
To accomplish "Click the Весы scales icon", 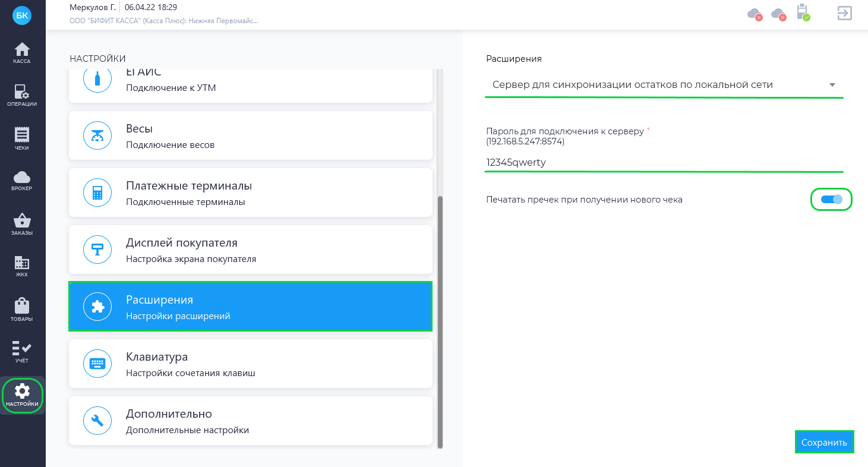I will tap(97, 135).
